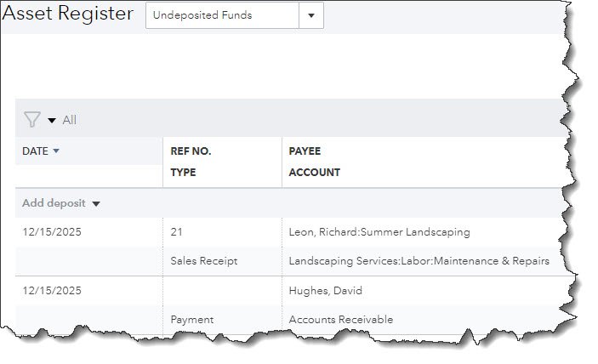The height and width of the screenshot is (364, 598).
Task: Click the TYPE column subheader
Action: tap(183, 173)
